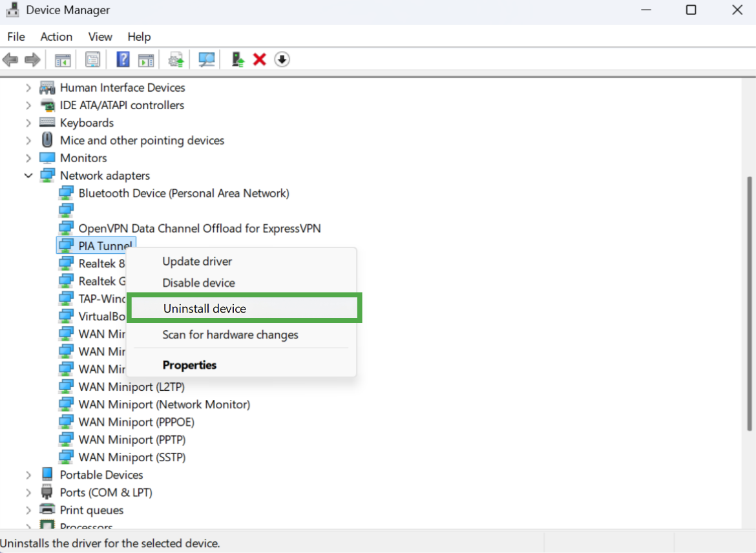Click the Human Interface Devices category icon
This screenshot has width=756, height=553.
(47, 88)
